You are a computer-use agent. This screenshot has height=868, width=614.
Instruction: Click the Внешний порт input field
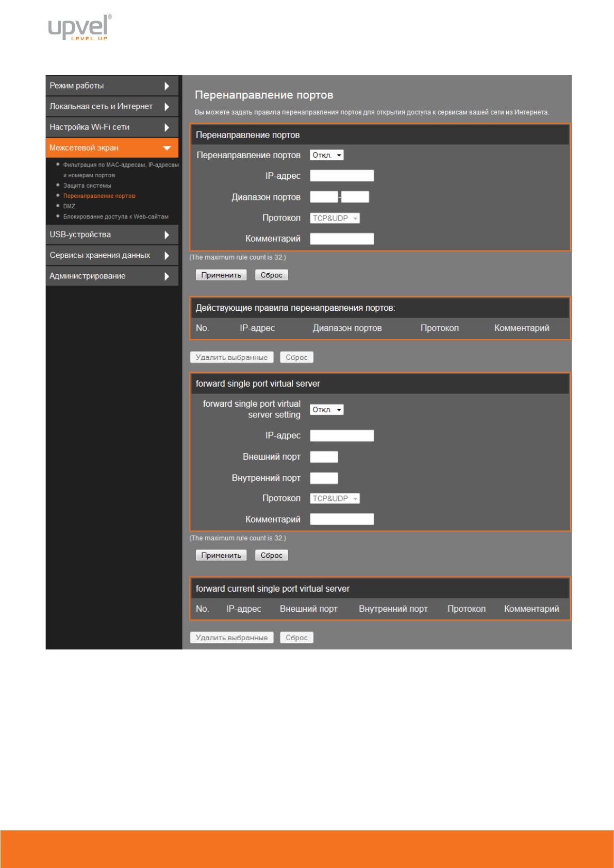(x=324, y=457)
